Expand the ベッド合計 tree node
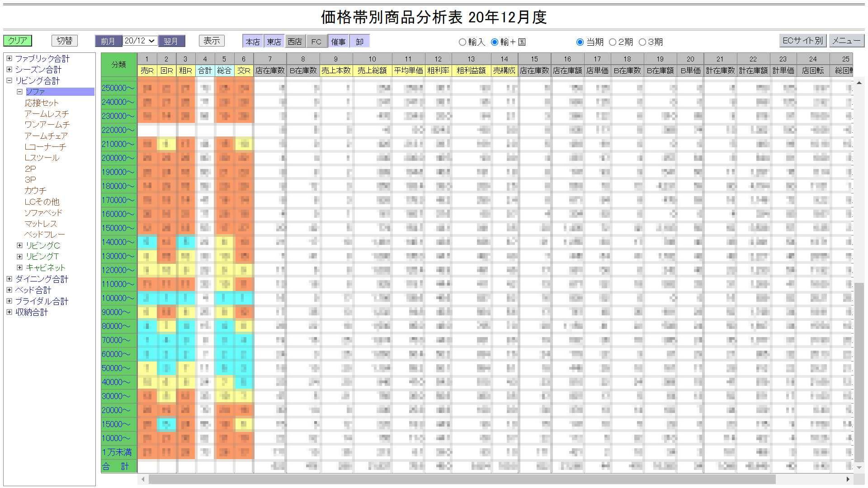 [9, 290]
